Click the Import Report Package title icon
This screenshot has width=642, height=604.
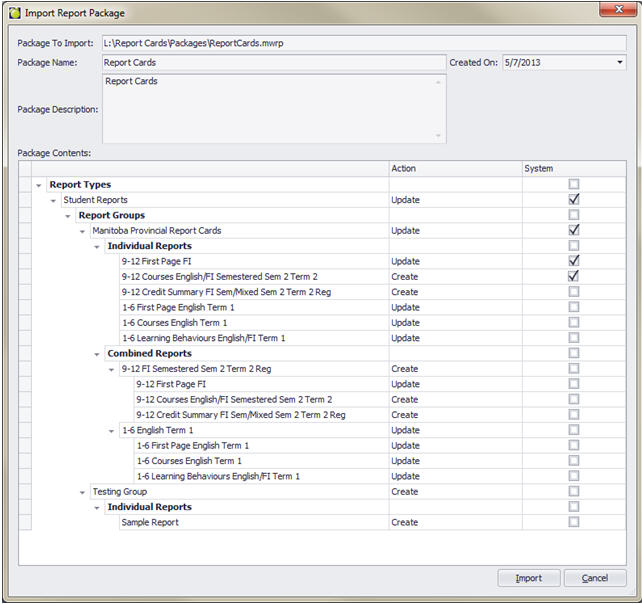point(14,14)
